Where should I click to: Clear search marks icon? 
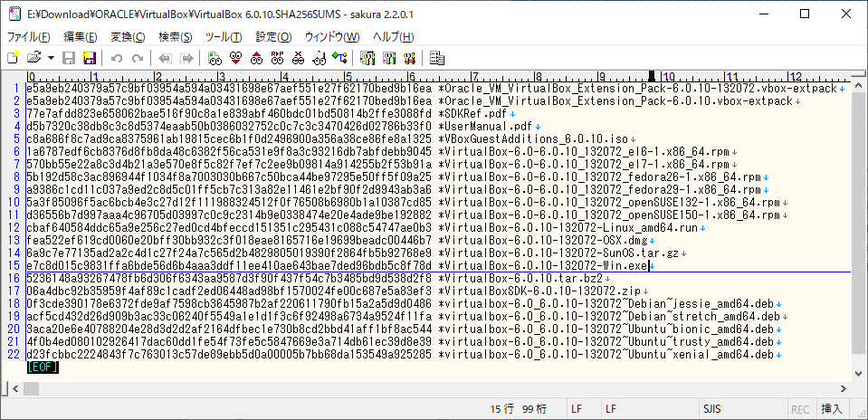(298, 58)
